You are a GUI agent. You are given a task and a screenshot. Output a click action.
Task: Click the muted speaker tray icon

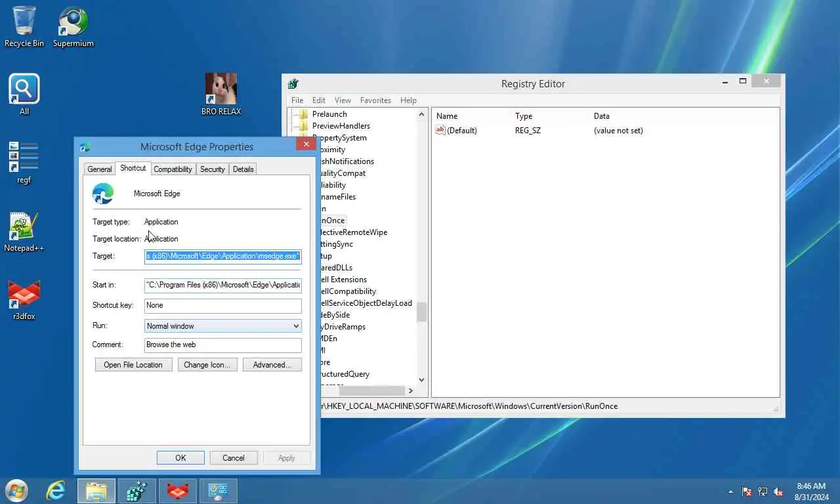[778, 492]
